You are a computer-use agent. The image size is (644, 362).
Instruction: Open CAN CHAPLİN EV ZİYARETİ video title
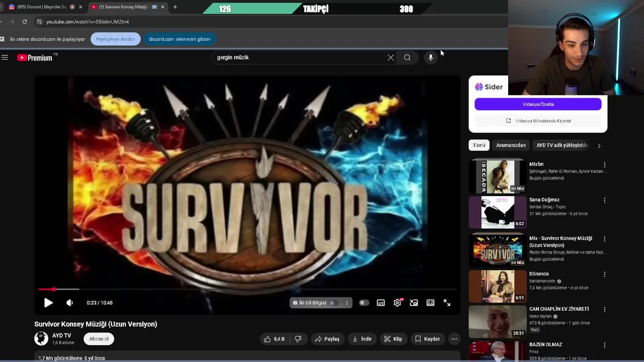[559, 309]
